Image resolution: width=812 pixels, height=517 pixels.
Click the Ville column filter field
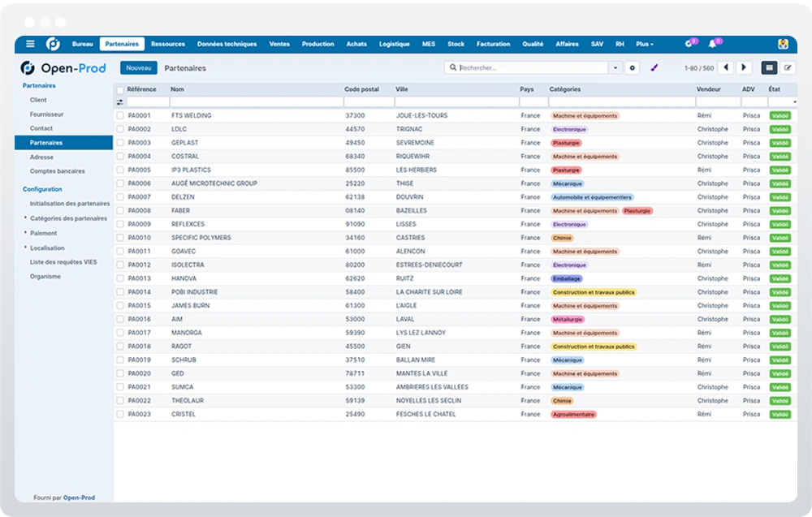point(456,102)
